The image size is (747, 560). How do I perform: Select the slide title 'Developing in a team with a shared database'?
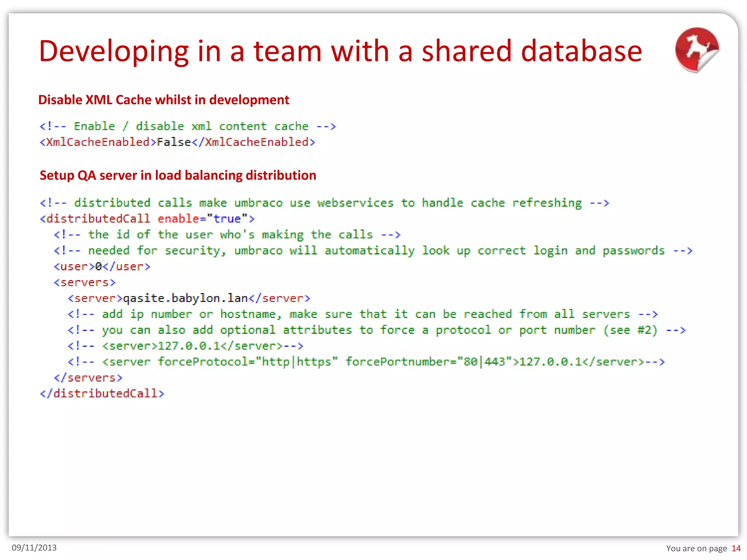tap(340, 51)
